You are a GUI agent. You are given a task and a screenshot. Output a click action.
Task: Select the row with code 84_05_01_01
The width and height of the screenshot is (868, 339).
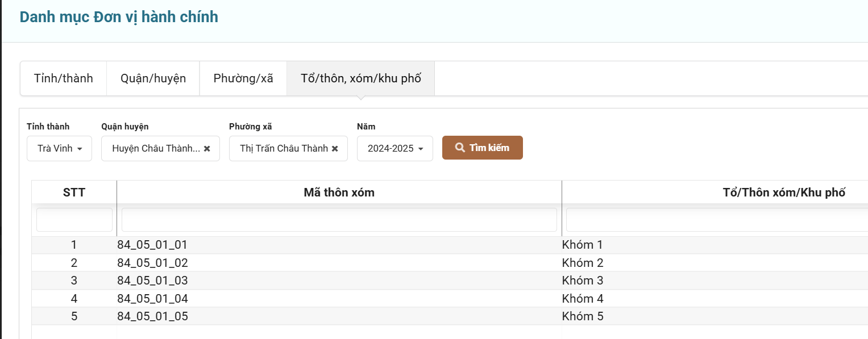tap(152, 245)
